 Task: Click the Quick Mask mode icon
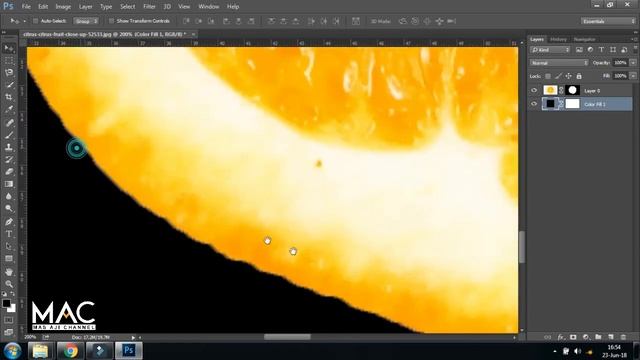(9, 320)
